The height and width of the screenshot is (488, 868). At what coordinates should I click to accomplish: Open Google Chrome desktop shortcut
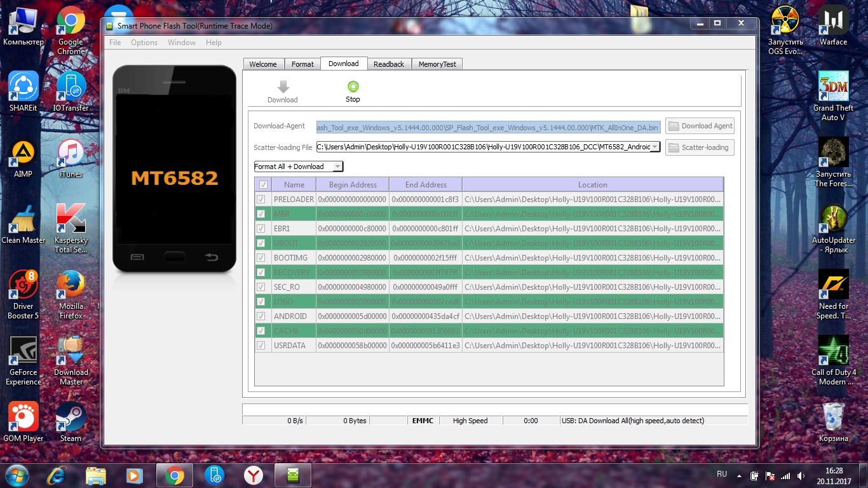coord(71,23)
